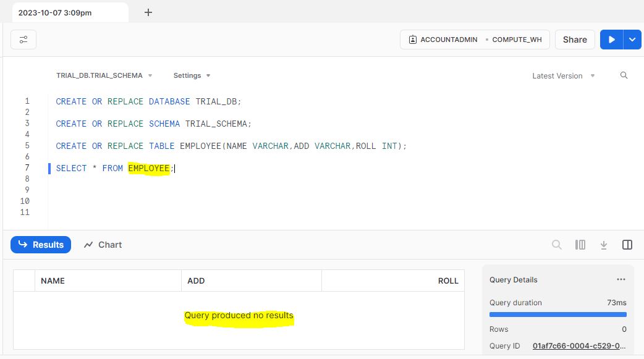Expand the run options dropdown arrow
The width and height of the screenshot is (644, 359).
[632, 40]
